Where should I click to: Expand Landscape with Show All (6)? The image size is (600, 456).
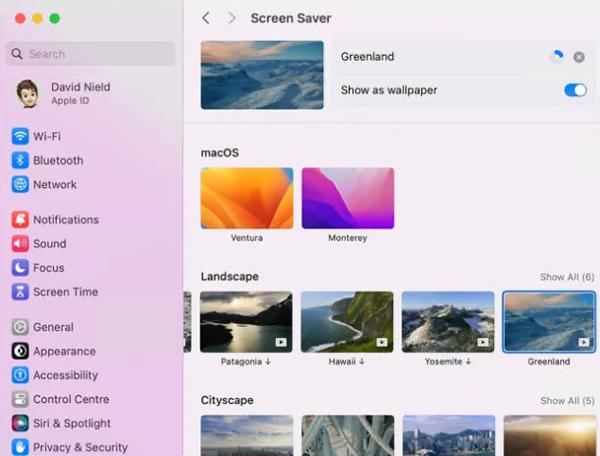[x=567, y=277]
